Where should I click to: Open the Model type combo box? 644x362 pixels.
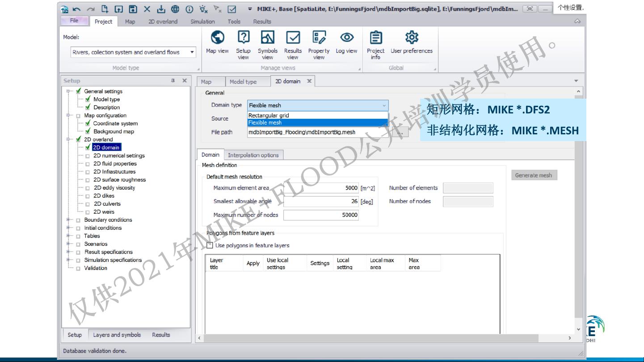(x=133, y=52)
